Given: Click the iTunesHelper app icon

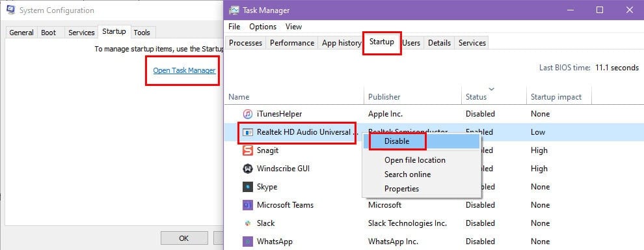Looking at the screenshot, I should (247, 114).
